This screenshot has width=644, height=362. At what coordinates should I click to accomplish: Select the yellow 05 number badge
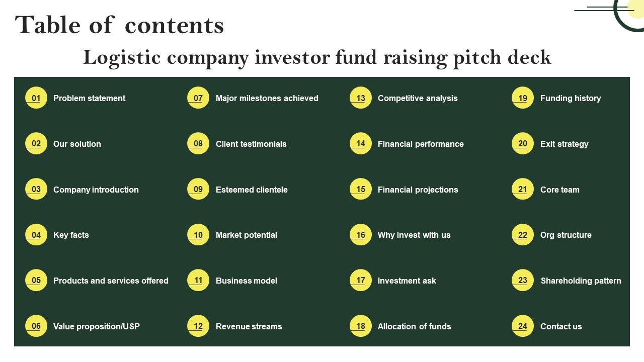(x=36, y=281)
